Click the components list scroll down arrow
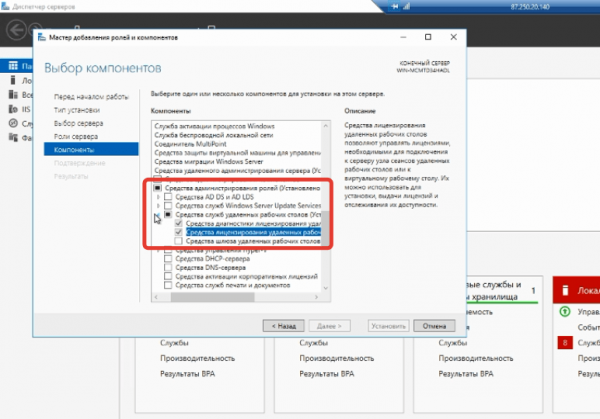This screenshot has width=600, height=419. 326,288
